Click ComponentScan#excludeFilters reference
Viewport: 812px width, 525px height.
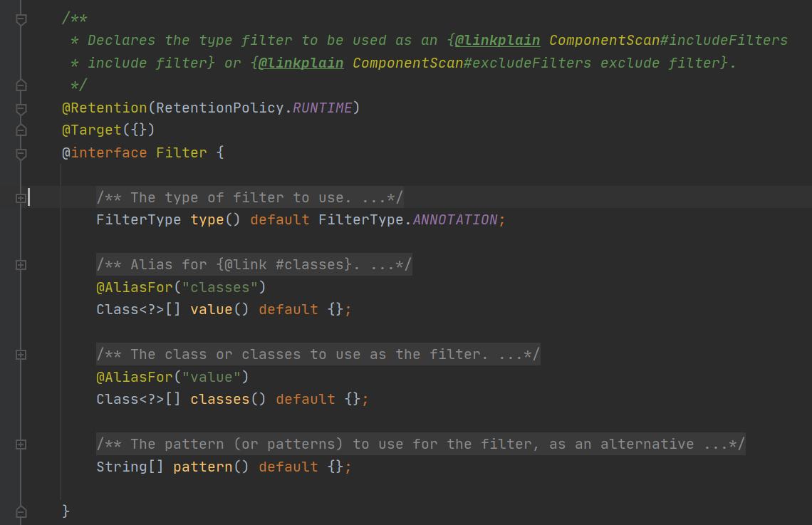[x=472, y=63]
